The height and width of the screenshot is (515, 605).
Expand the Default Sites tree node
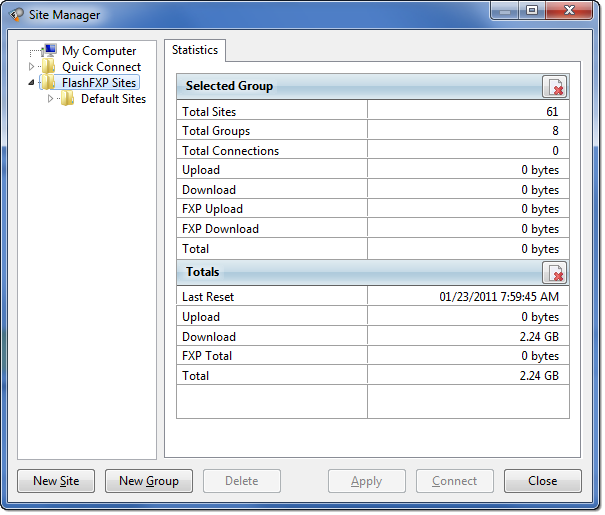click(51, 99)
